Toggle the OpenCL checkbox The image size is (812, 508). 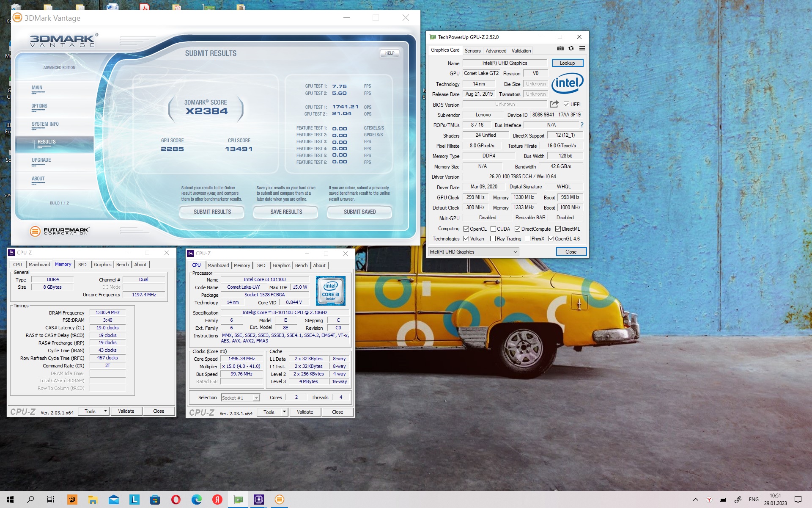pyautogui.click(x=466, y=229)
